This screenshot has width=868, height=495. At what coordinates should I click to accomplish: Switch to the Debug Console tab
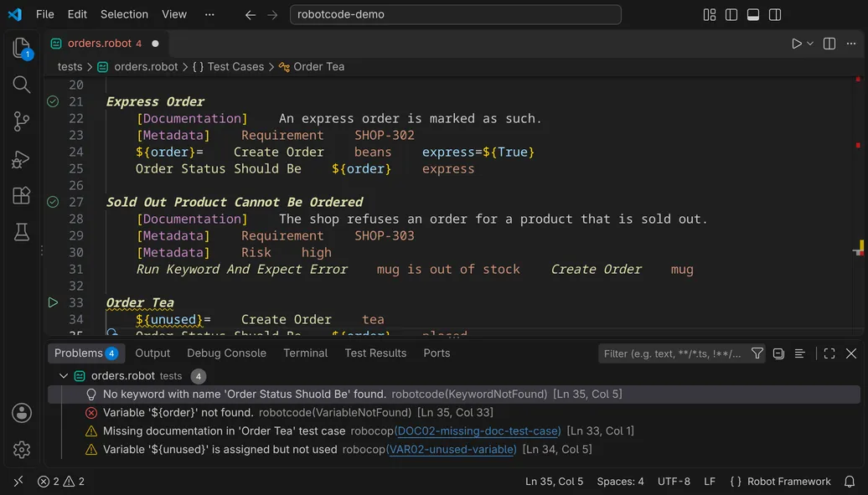[226, 353]
